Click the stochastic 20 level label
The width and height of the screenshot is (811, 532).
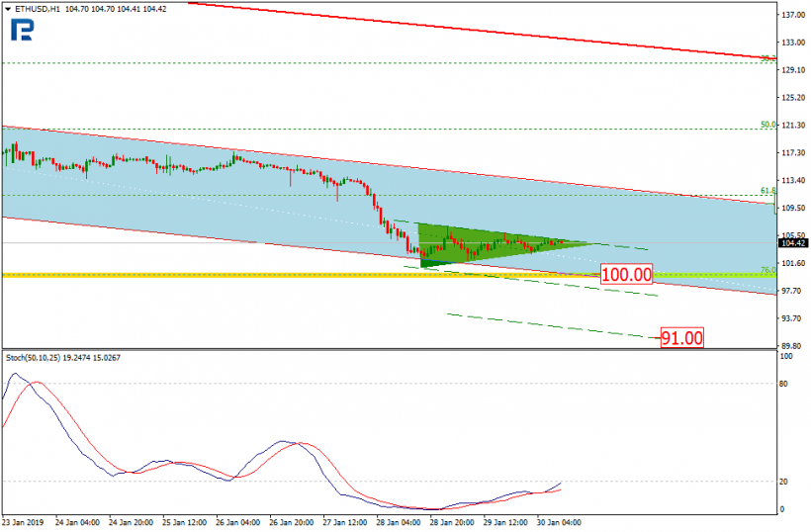click(783, 482)
